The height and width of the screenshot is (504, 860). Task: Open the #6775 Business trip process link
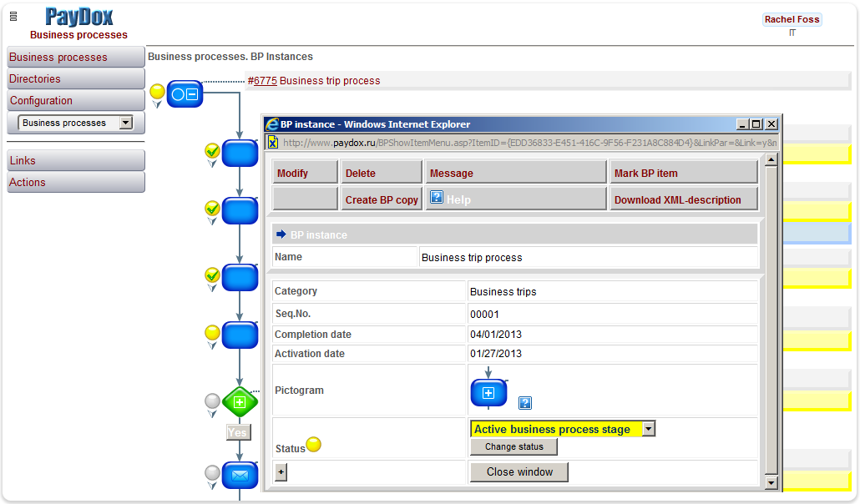pyautogui.click(x=314, y=81)
